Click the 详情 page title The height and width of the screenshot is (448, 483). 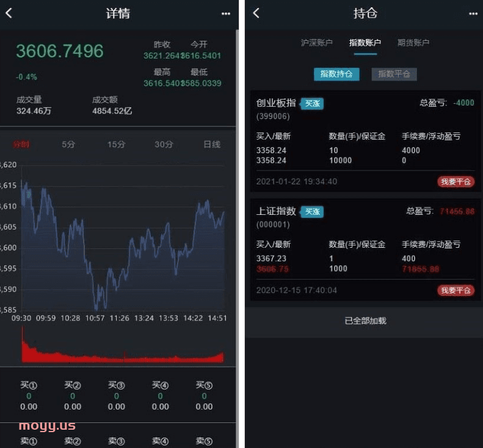click(x=118, y=13)
